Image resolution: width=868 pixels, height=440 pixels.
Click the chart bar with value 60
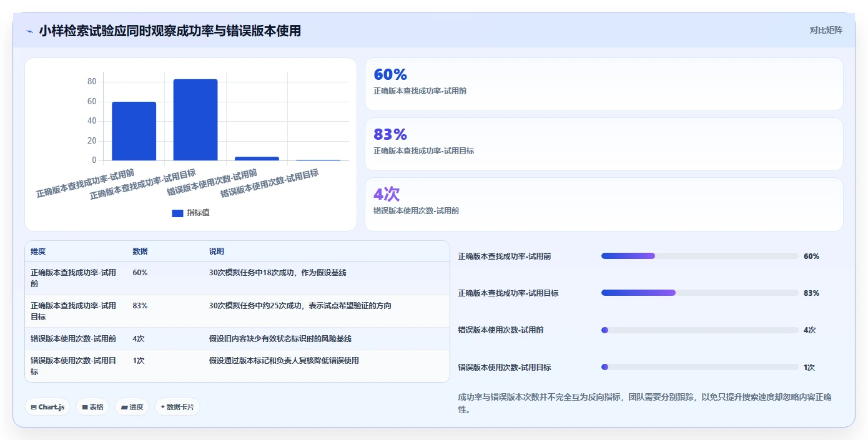pyautogui.click(x=134, y=131)
